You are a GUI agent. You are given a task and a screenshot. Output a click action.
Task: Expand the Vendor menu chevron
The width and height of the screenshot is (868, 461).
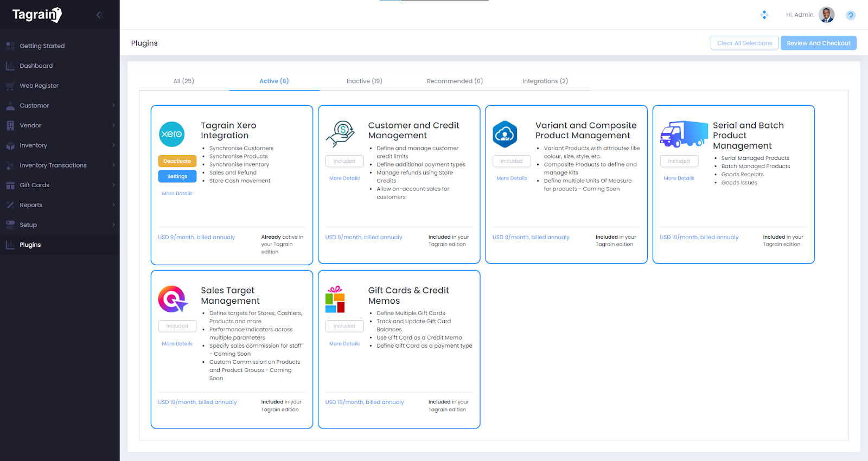pyautogui.click(x=113, y=125)
